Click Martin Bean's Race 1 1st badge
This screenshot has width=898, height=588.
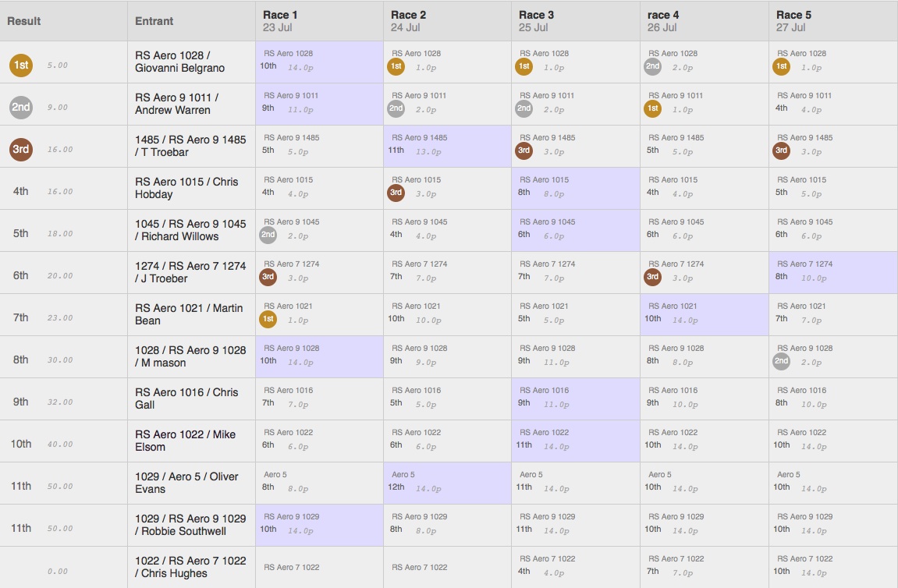(268, 319)
